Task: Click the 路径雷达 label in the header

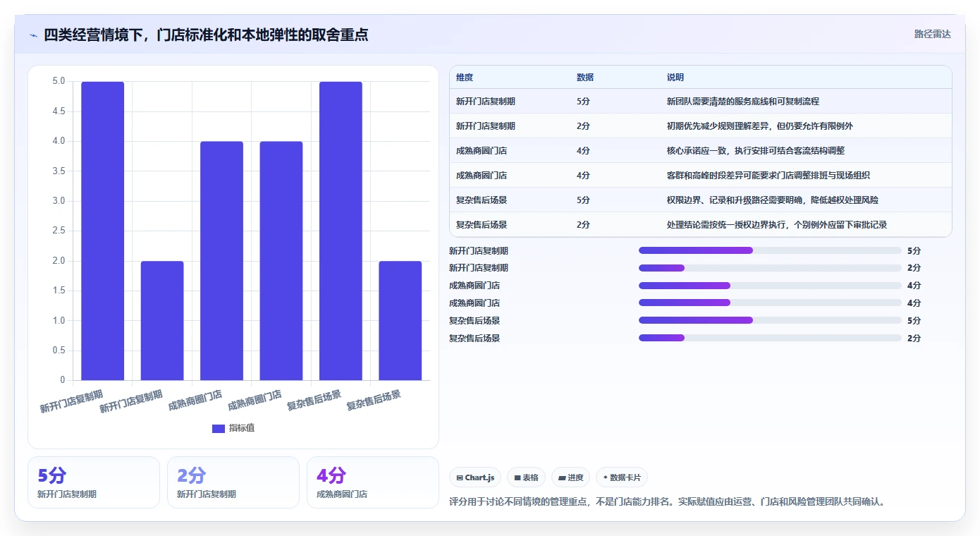Action: pos(932,34)
